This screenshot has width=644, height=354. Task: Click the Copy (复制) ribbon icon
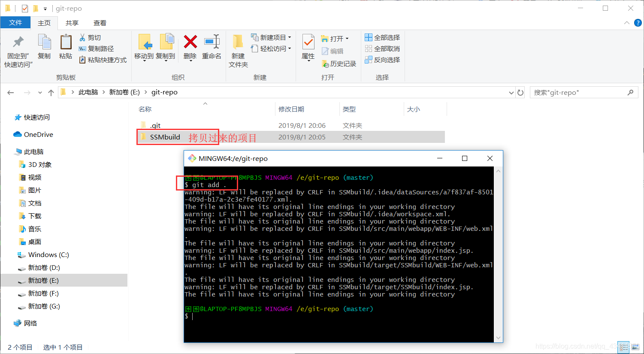coord(44,42)
